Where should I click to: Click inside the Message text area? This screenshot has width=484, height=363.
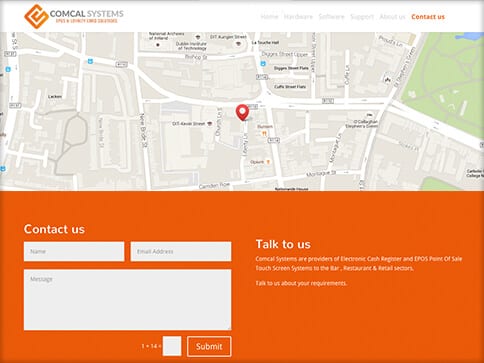coord(127,300)
